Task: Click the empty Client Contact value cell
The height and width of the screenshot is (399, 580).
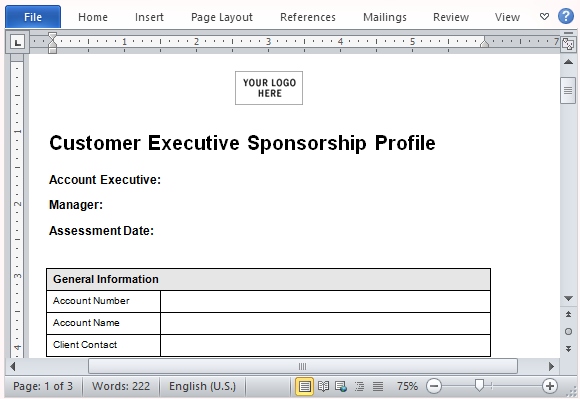Action: [x=326, y=345]
